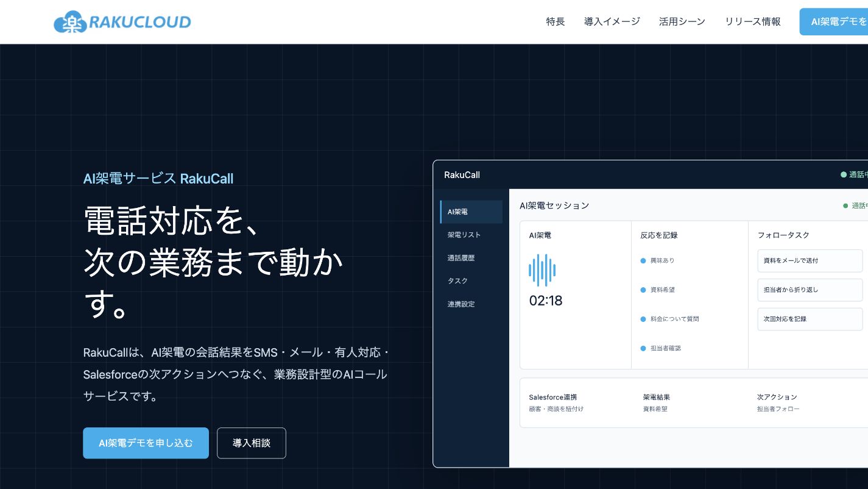Click the audio waveform icon
Screen dimensions: 868x489
pos(542,270)
